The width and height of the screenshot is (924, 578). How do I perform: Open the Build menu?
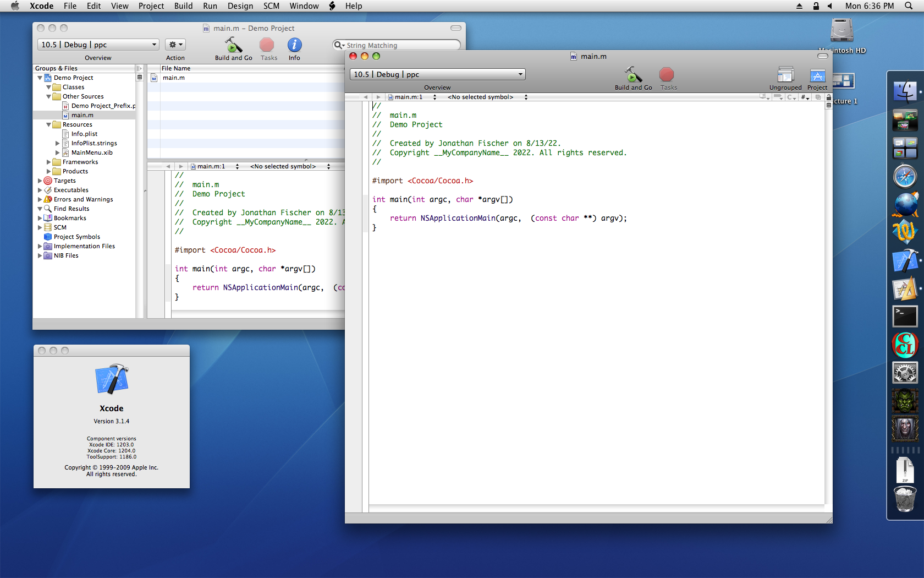click(183, 6)
